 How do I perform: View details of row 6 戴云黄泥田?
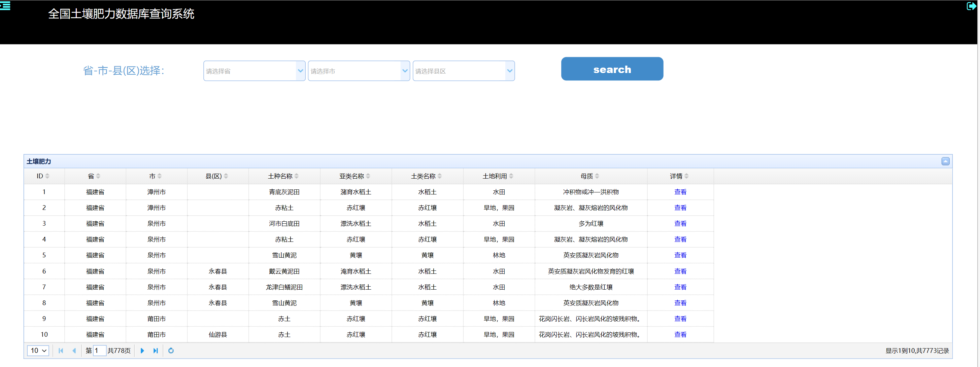click(x=680, y=271)
